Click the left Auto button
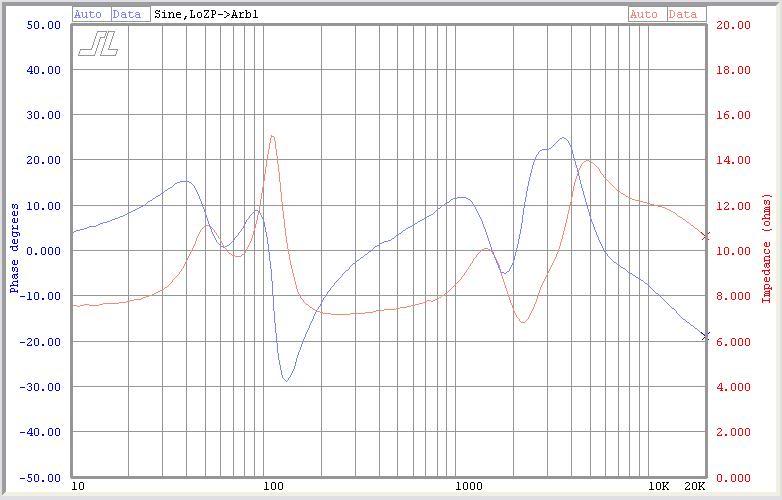This screenshot has width=782, height=500. point(92,14)
